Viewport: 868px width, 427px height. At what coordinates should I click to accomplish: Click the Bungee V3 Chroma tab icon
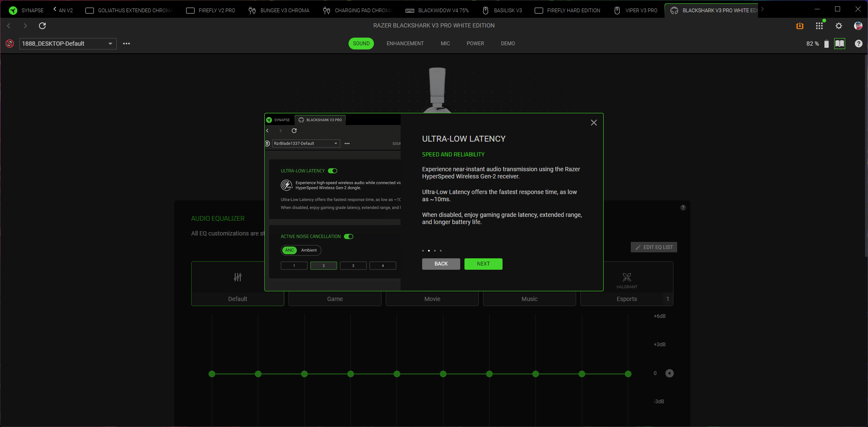click(x=252, y=10)
